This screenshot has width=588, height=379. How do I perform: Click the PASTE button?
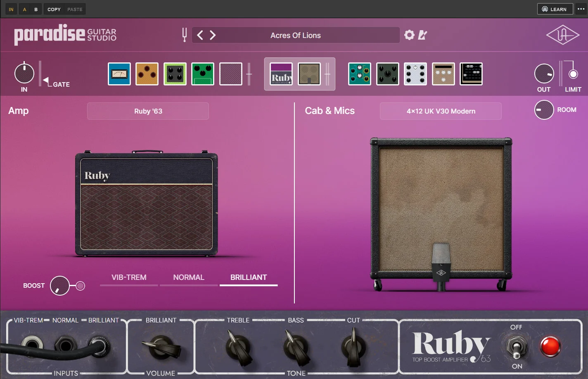coord(75,9)
